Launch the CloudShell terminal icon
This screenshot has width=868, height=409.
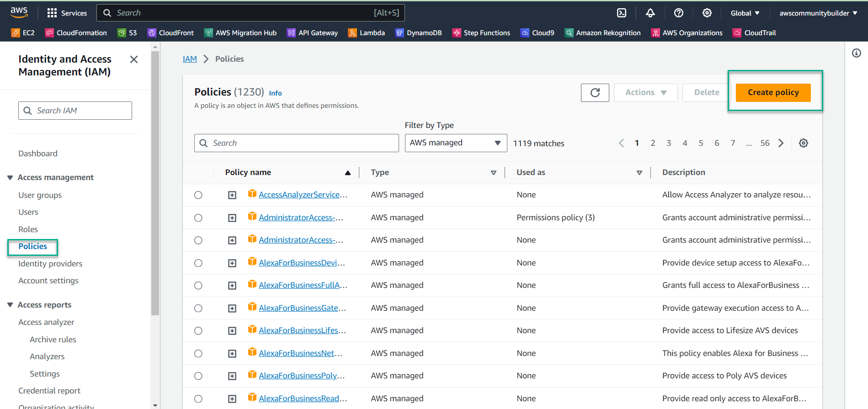(622, 13)
